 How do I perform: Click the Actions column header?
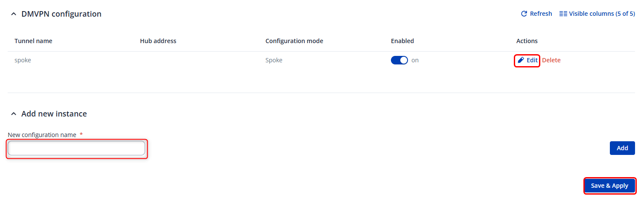pyautogui.click(x=527, y=41)
